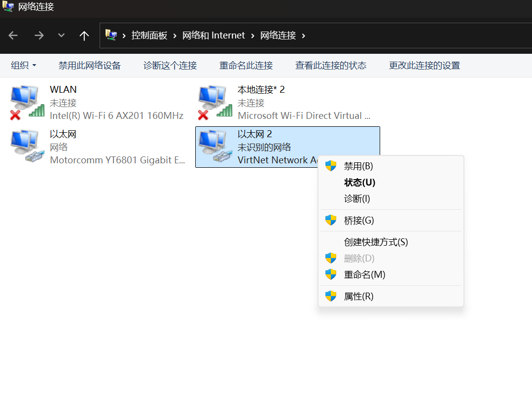Choose 禁用(B) from context menu
532x412 pixels.
point(391,166)
